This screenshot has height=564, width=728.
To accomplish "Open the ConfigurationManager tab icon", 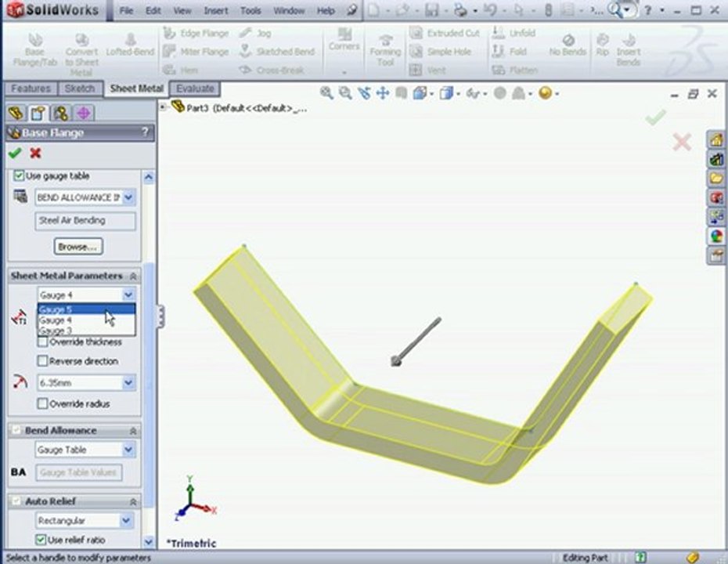I will point(61,113).
